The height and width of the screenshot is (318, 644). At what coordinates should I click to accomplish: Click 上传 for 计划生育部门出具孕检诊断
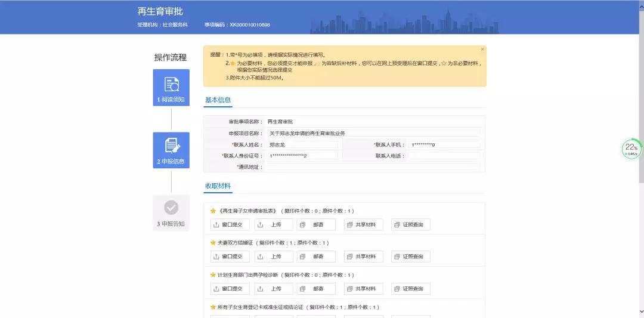pos(274,289)
